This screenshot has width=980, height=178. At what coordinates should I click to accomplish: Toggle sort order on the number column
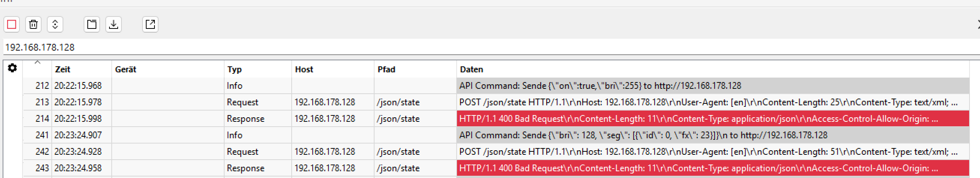tap(37, 69)
